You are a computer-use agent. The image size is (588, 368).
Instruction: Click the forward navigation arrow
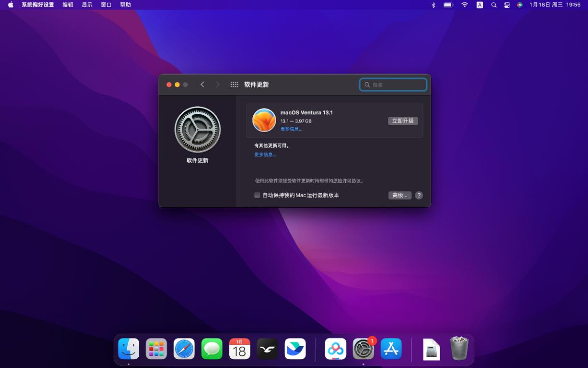(x=218, y=84)
